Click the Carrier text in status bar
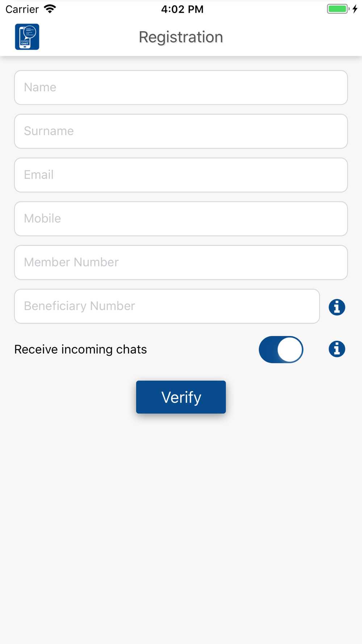Screen dimensions: 362x644 22,9
